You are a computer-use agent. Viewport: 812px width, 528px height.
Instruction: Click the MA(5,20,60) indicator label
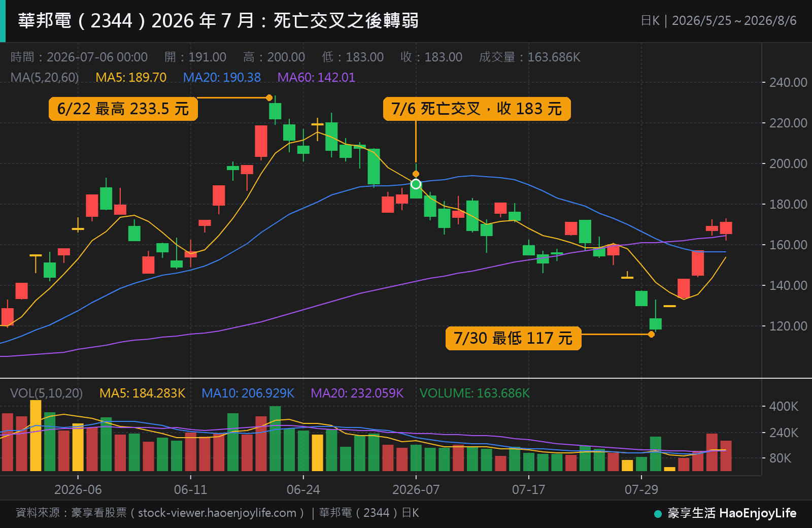tap(45, 78)
